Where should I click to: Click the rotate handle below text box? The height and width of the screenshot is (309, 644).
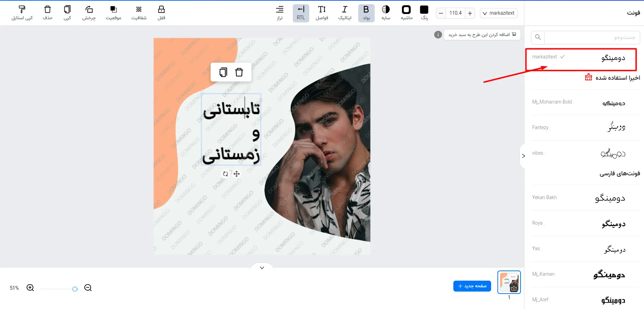coord(226,174)
